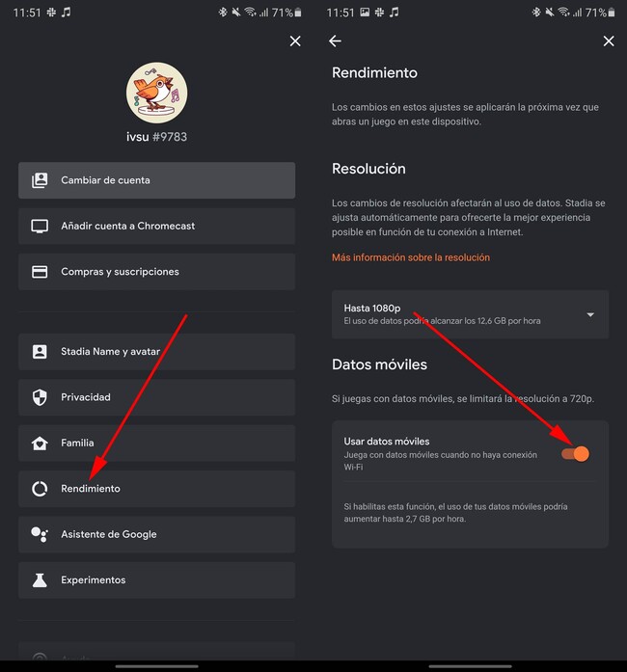This screenshot has height=672, width=627.
Task: Tap the Google Assistant dots icon
Action: (x=40, y=534)
